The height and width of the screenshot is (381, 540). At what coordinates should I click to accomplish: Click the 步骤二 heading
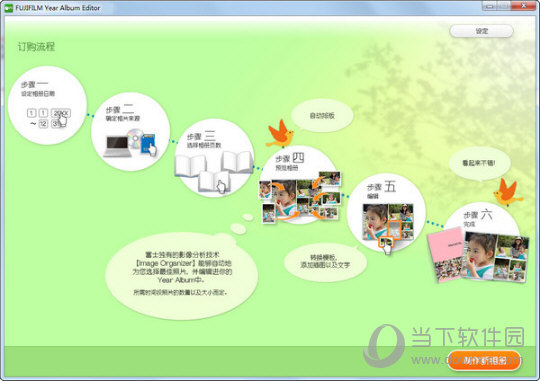pyautogui.click(x=120, y=110)
